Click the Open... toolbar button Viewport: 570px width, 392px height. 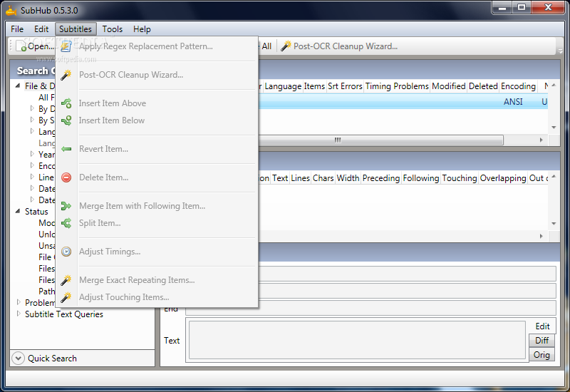click(x=34, y=46)
